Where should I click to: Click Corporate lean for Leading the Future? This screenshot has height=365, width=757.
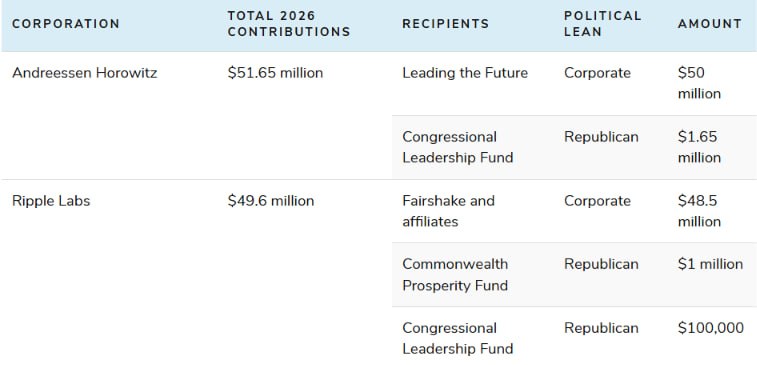coord(597,73)
